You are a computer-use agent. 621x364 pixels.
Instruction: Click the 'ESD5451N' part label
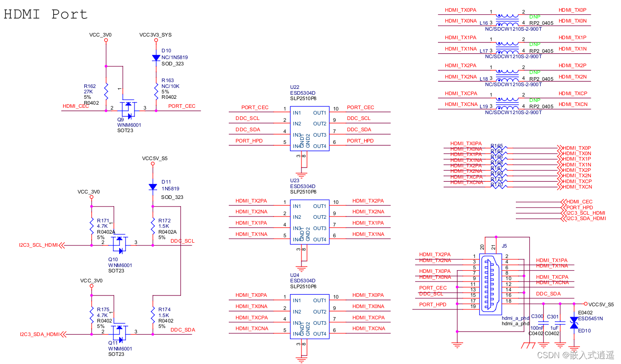coord(590,318)
